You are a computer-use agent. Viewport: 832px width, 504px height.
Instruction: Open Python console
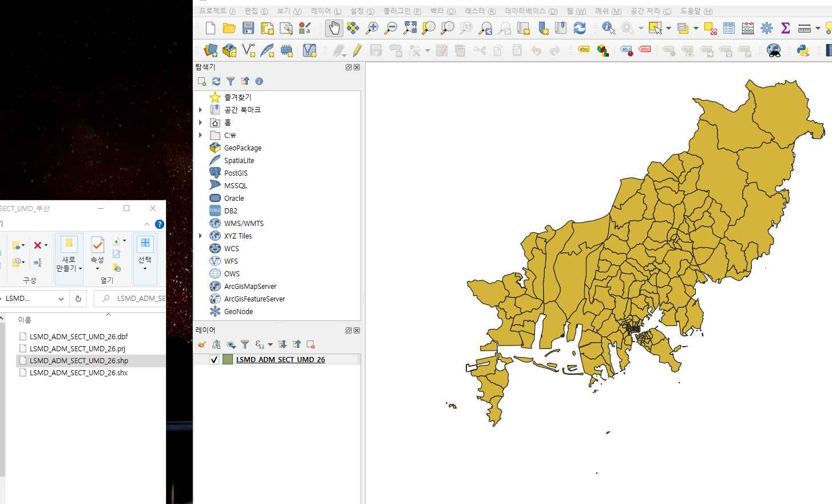point(803,50)
